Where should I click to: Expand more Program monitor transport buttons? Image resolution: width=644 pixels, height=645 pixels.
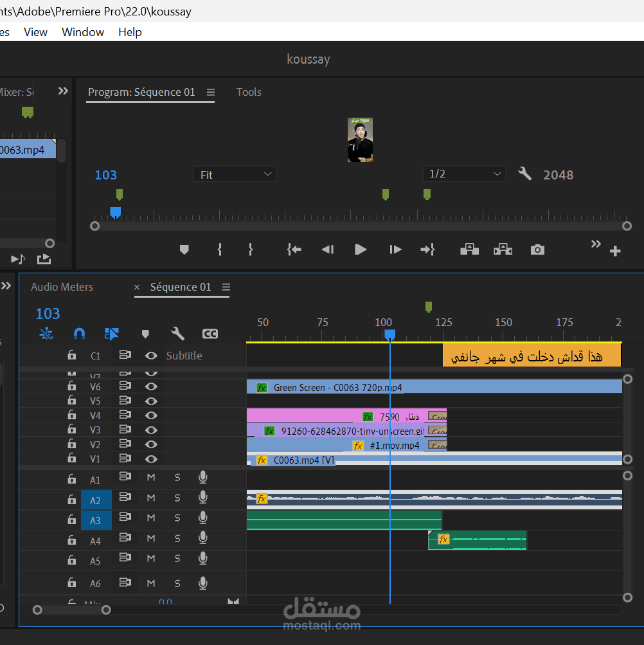pyautogui.click(x=595, y=244)
